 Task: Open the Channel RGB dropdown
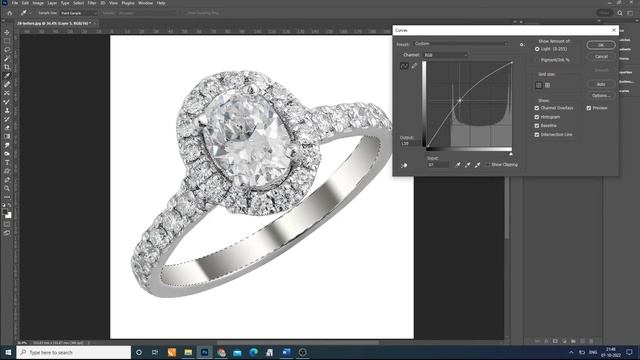point(445,55)
